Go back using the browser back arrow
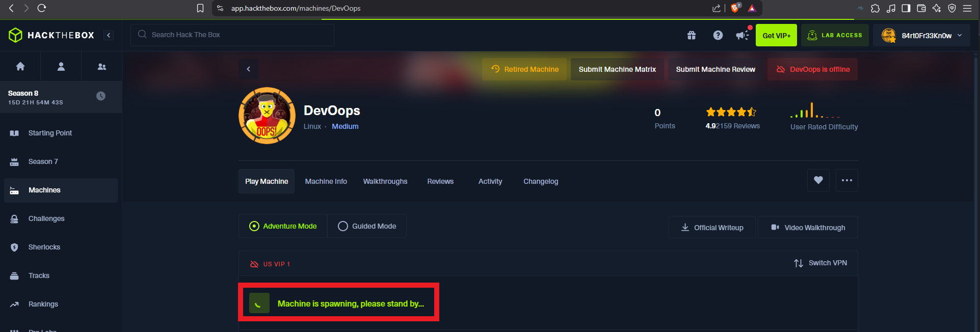This screenshot has height=332, width=980. coord(11,8)
